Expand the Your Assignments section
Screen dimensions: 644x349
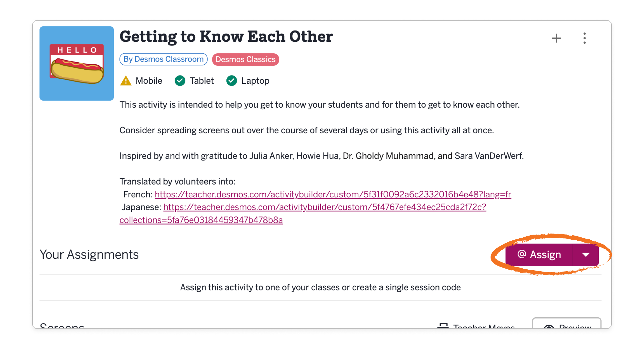(x=89, y=254)
